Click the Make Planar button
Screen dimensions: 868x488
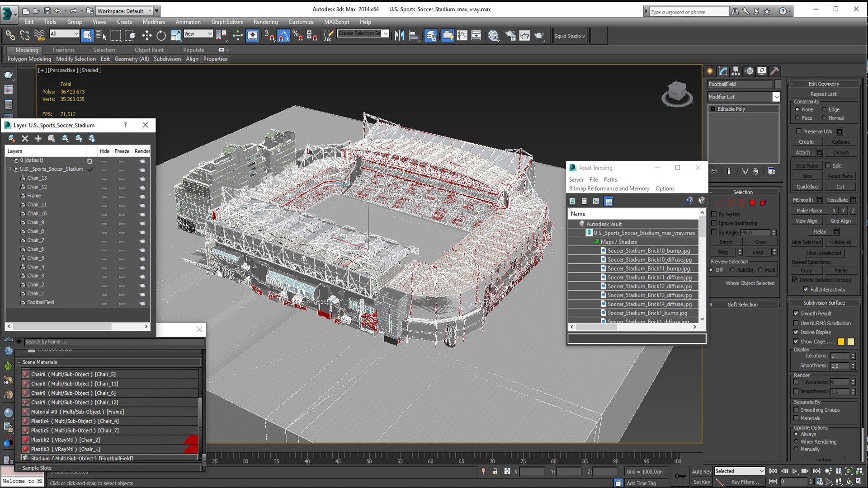pyautogui.click(x=809, y=211)
